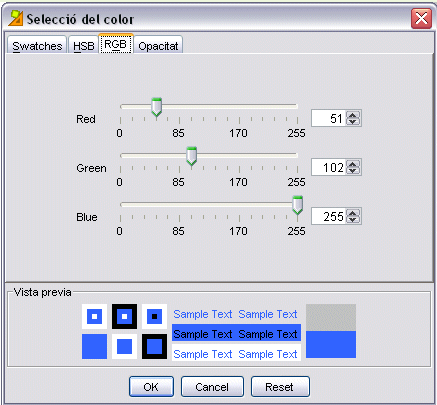Image resolution: width=437 pixels, height=405 pixels.
Task: Click the app icon in the title bar
Action: (x=16, y=18)
